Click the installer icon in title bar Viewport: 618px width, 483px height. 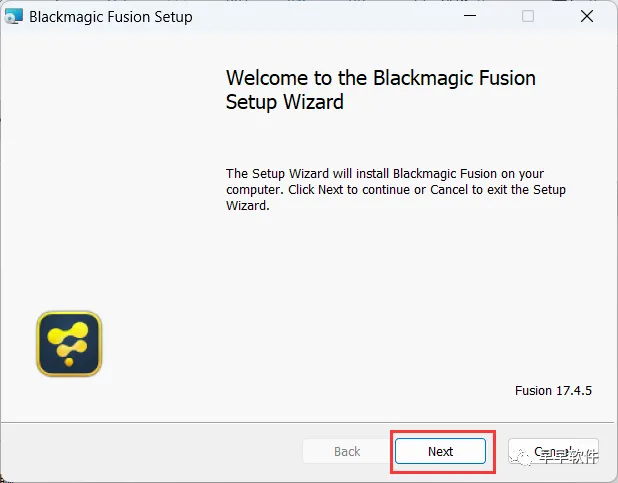pyautogui.click(x=14, y=17)
